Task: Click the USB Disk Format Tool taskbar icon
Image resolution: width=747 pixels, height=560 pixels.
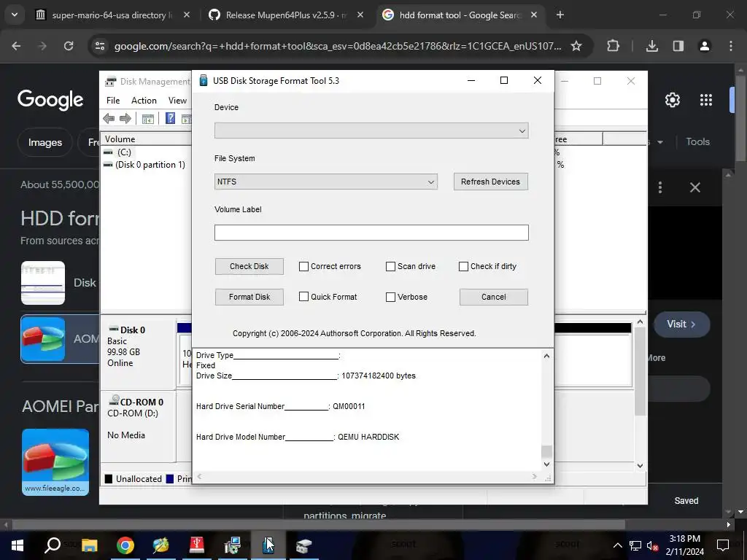Action: point(268,545)
